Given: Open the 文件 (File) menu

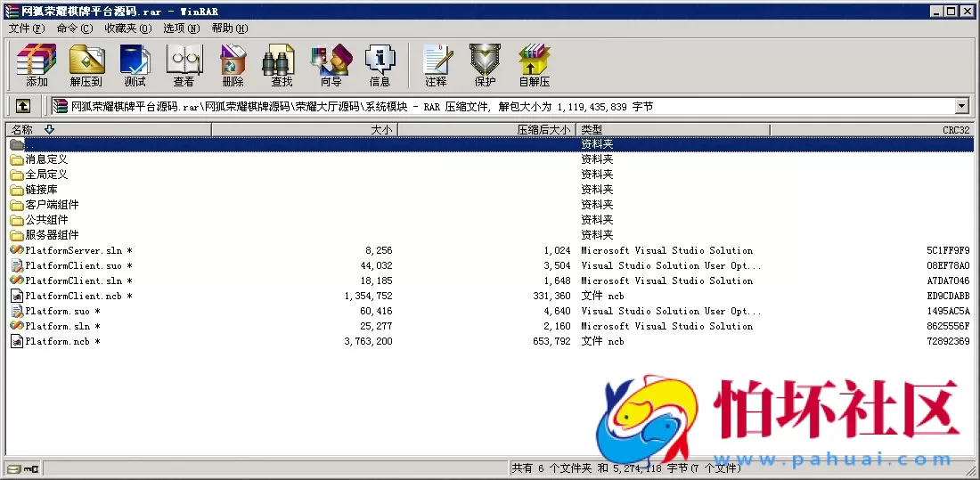Looking at the screenshot, I should pyautogui.click(x=26, y=28).
